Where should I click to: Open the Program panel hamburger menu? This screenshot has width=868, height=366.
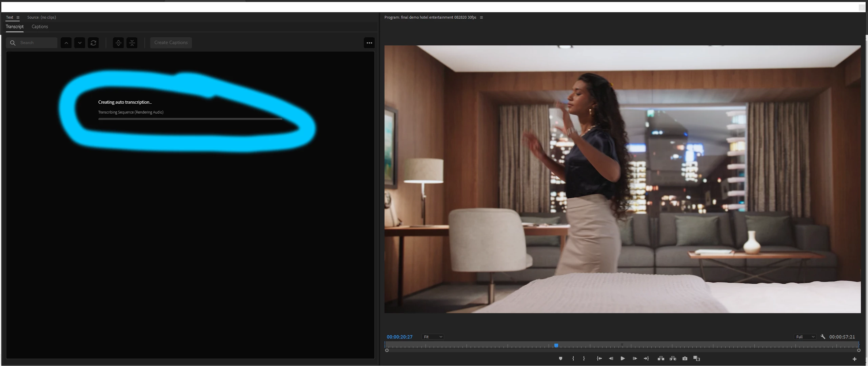[x=481, y=17]
